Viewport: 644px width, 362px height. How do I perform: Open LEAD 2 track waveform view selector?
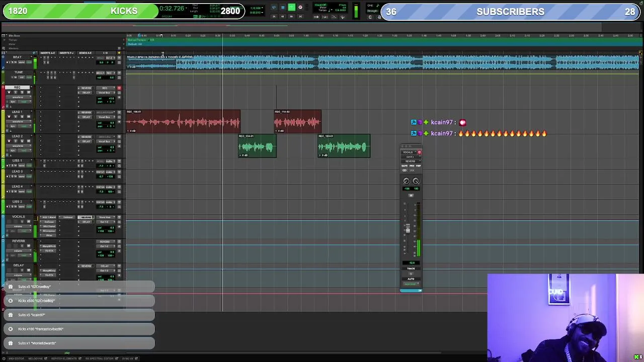coord(19,146)
